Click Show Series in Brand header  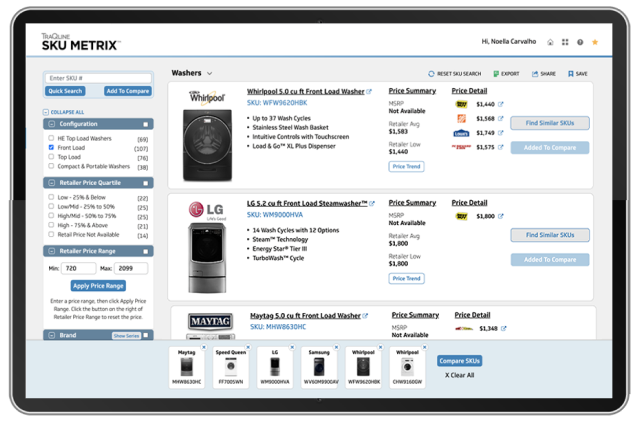[127, 336]
